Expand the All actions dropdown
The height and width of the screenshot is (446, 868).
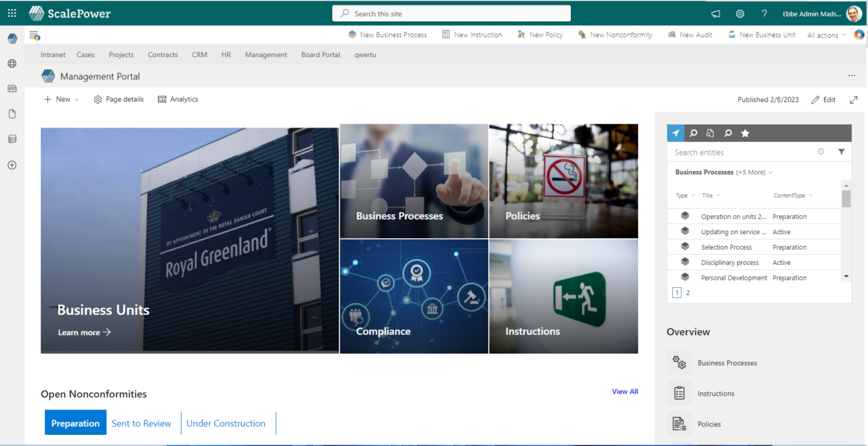click(826, 35)
